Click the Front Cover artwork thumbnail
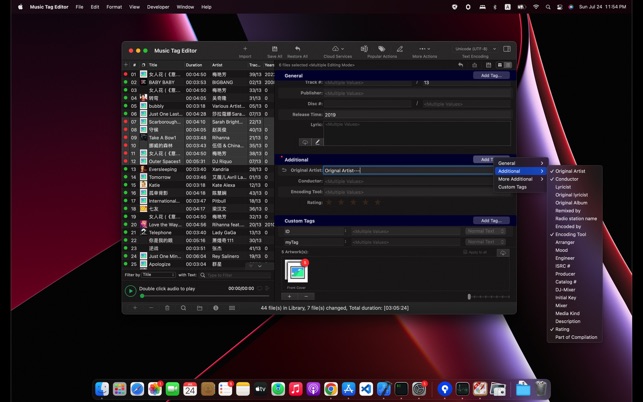The height and width of the screenshot is (402, 643). 296,272
